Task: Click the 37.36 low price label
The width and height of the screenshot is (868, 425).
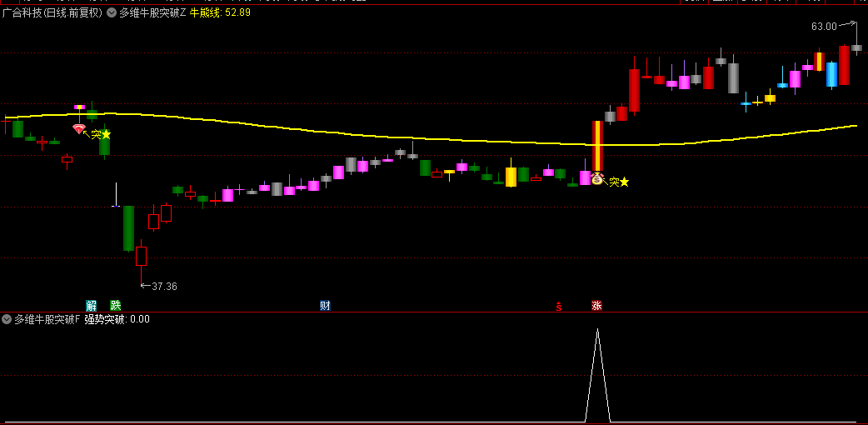Action: pyautogui.click(x=164, y=287)
